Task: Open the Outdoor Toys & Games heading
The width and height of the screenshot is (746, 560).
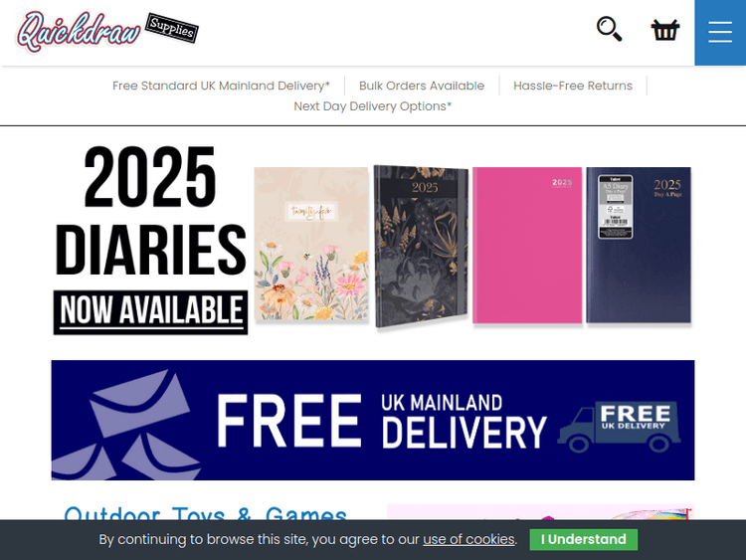Action: tap(205, 513)
